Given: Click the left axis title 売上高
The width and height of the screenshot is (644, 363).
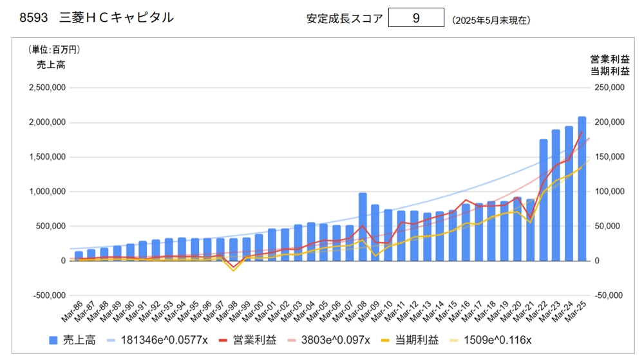Looking at the screenshot, I should tap(51, 65).
